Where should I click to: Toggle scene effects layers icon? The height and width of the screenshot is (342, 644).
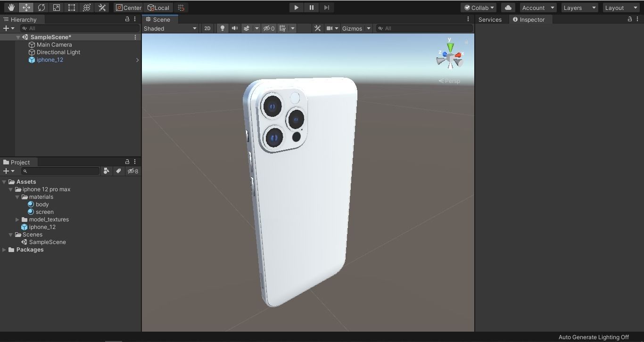tap(246, 28)
